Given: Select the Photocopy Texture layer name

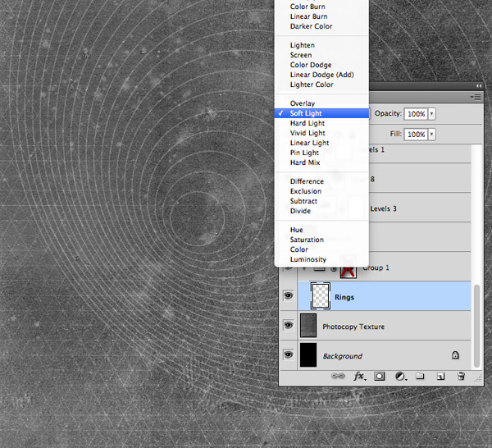Looking at the screenshot, I should [x=353, y=327].
